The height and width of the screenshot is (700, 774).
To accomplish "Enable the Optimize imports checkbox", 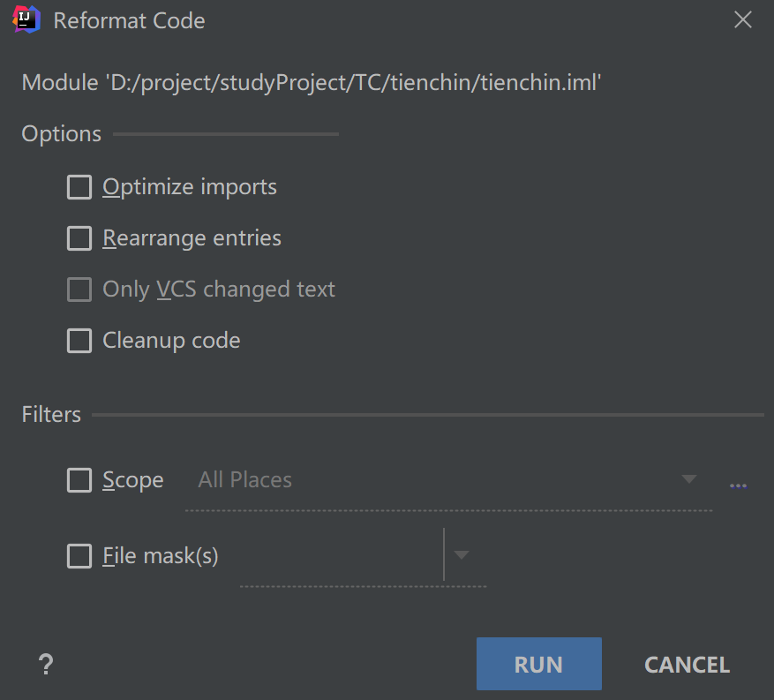I will [x=79, y=187].
